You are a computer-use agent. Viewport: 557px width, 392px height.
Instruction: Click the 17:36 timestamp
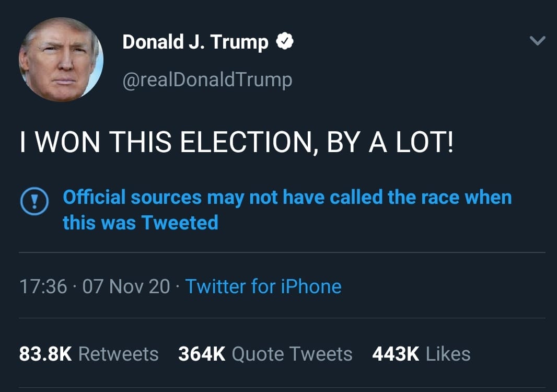point(43,286)
